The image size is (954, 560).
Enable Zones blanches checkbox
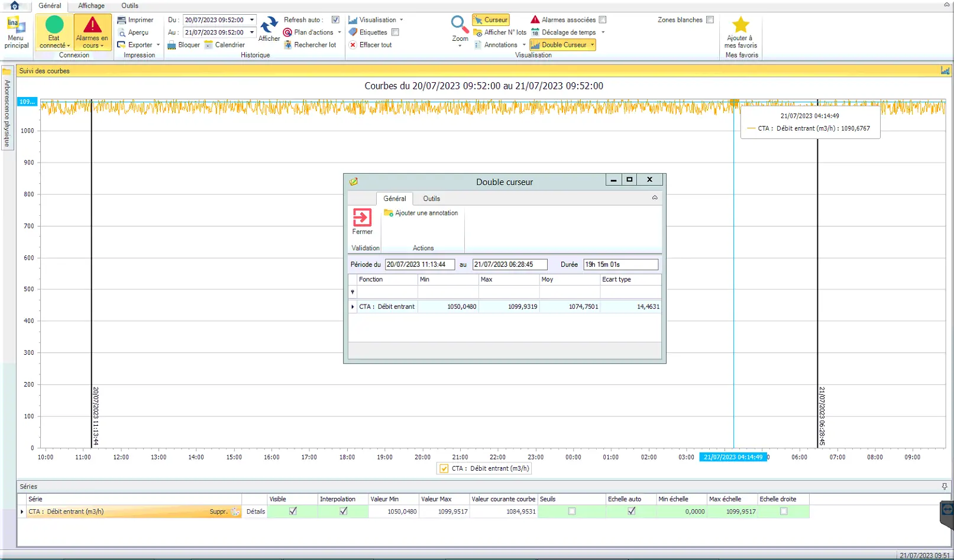[x=710, y=20]
